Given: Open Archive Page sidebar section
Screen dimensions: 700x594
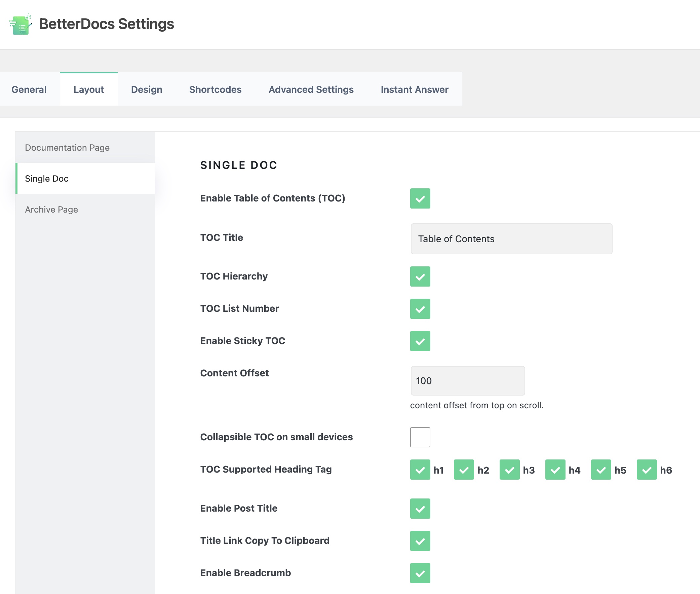Looking at the screenshot, I should (85, 210).
